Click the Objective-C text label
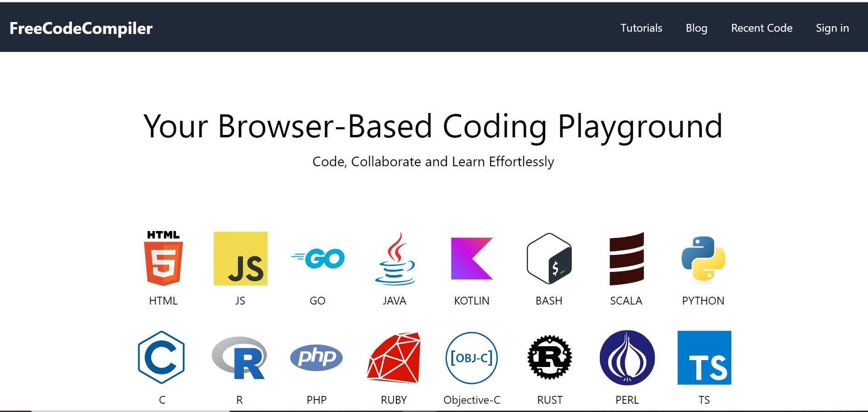Viewport: 868px width, 412px height. pos(472,400)
